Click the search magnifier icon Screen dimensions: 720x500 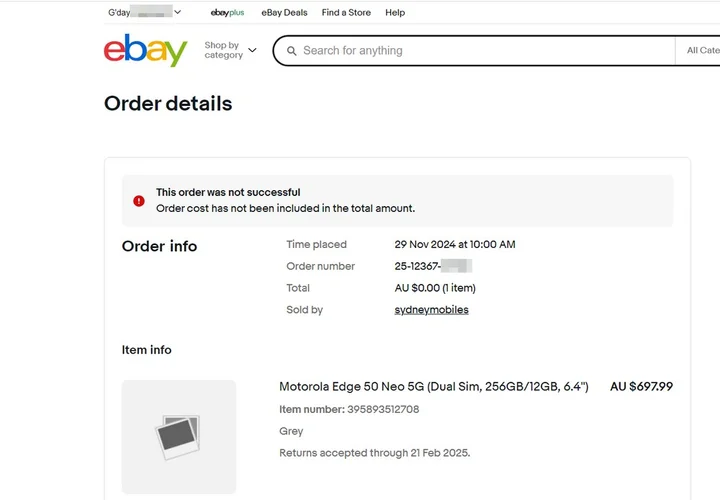point(291,51)
